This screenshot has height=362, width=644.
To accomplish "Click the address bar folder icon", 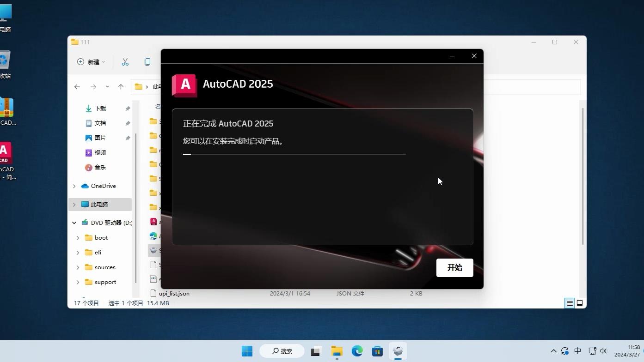I will (138, 87).
